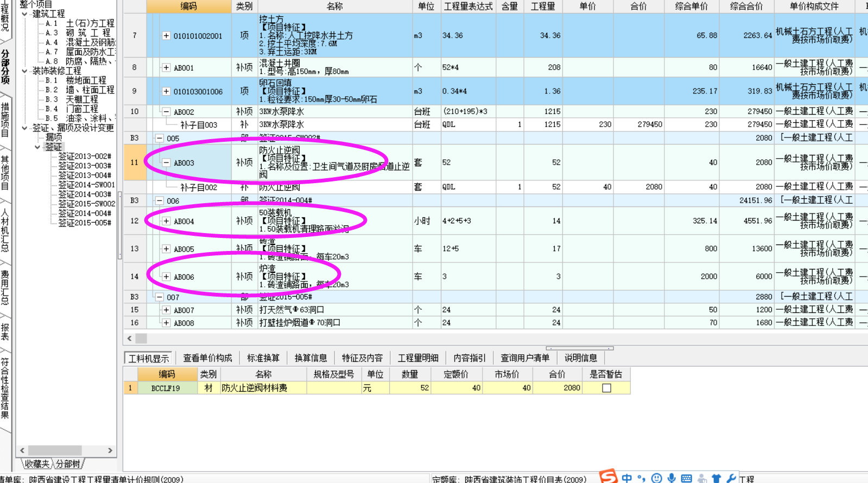
Task: Collapse the 007 section minus box
Action: [x=160, y=297]
